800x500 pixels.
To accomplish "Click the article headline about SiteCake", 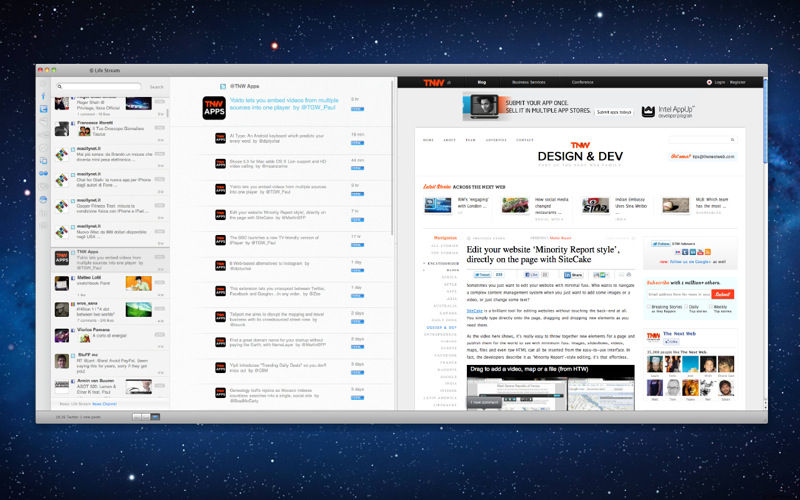I will (x=543, y=254).
